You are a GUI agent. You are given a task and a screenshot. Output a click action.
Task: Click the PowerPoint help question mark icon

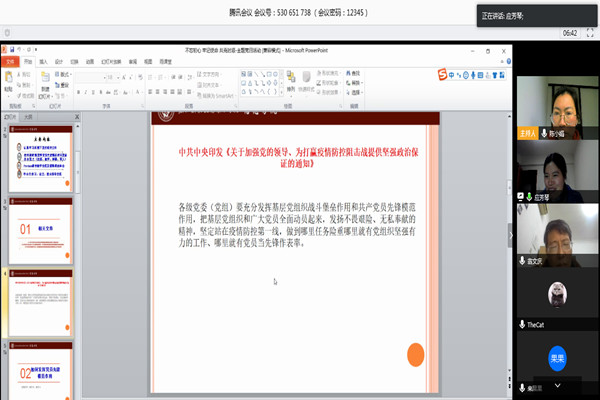pos(507,61)
